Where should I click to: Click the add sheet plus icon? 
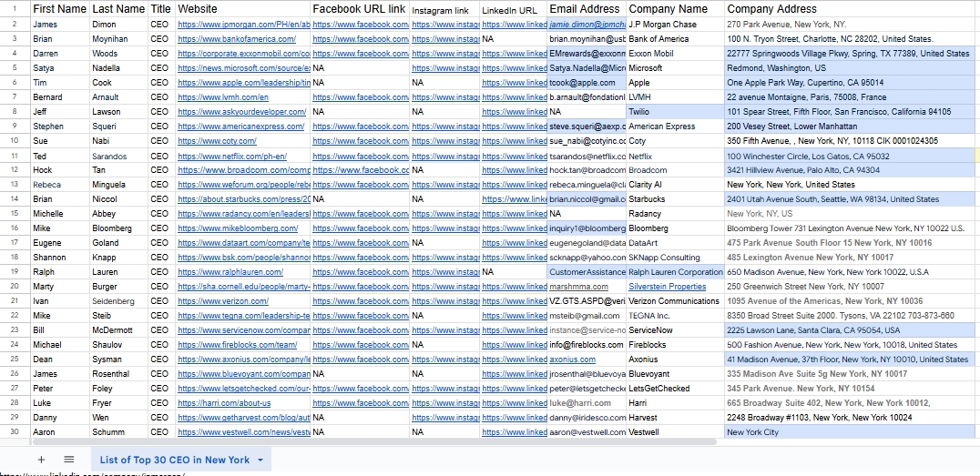tap(41, 460)
